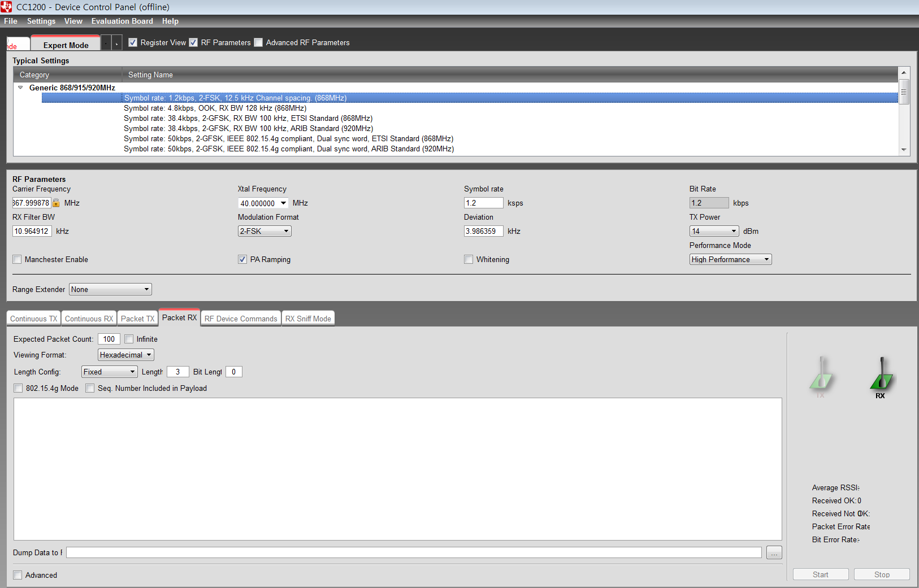The width and height of the screenshot is (919, 588).
Task: Click the Deviation input field
Action: click(x=484, y=231)
